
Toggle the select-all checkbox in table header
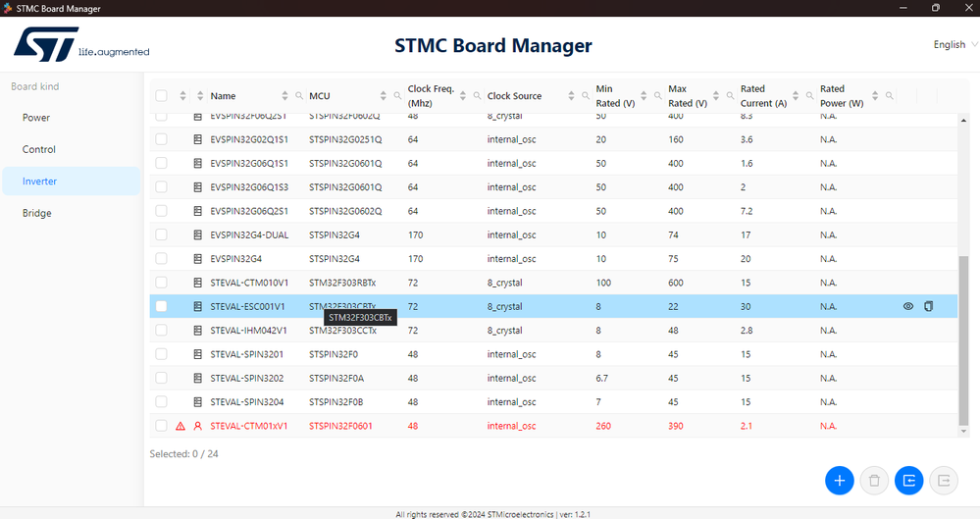pos(161,96)
